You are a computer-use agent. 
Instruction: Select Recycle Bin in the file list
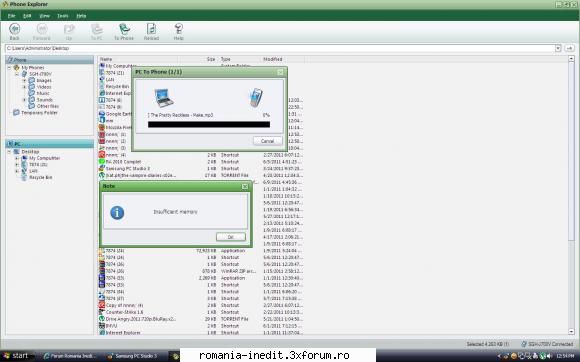[114, 87]
